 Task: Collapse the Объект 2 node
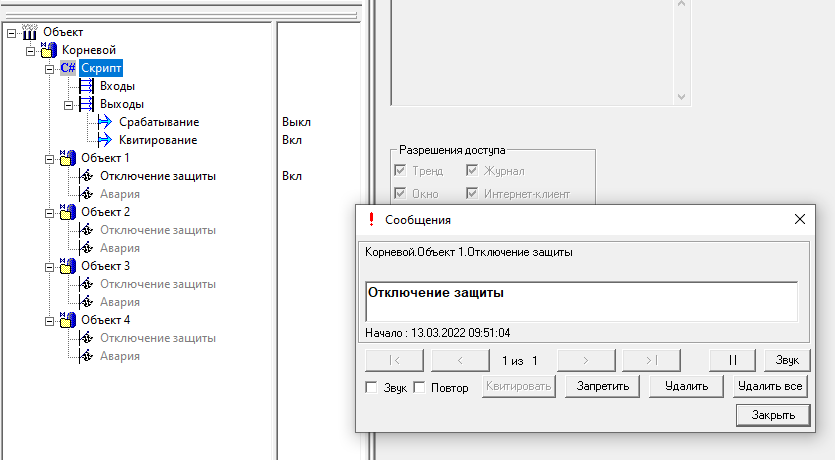[50, 213]
